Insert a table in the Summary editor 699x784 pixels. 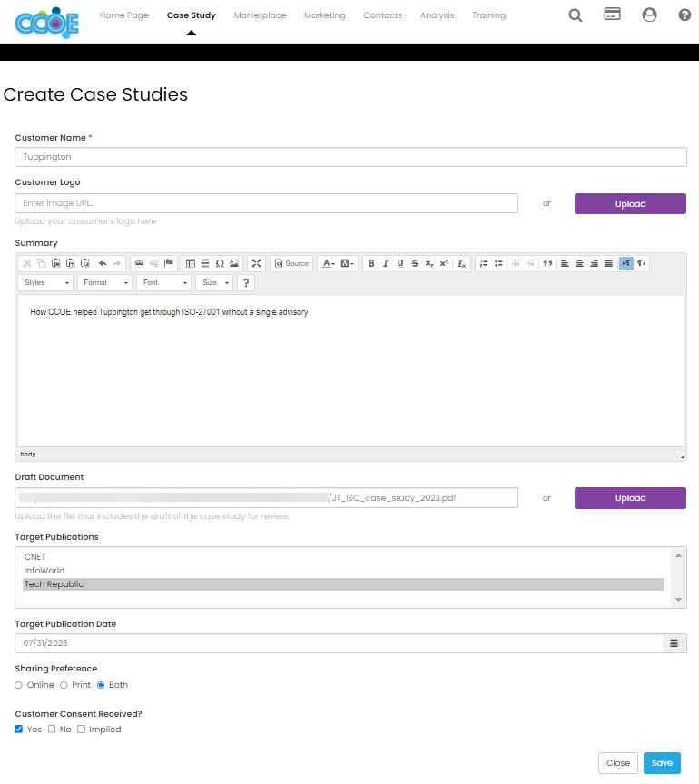tap(190, 263)
